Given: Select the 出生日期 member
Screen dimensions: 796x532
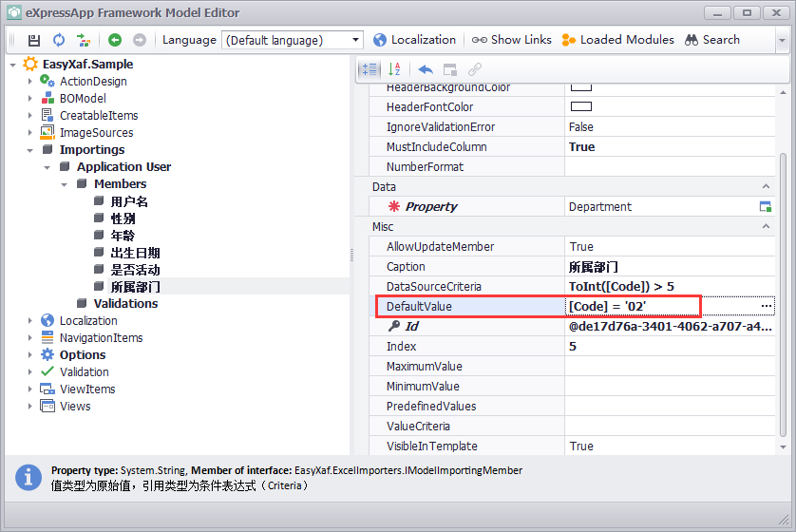Looking at the screenshot, I should click(135, 253).
